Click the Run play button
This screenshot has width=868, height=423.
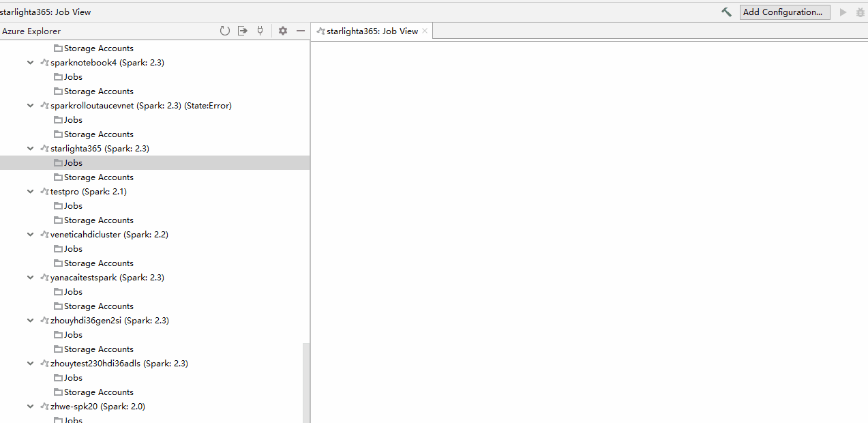843,12
